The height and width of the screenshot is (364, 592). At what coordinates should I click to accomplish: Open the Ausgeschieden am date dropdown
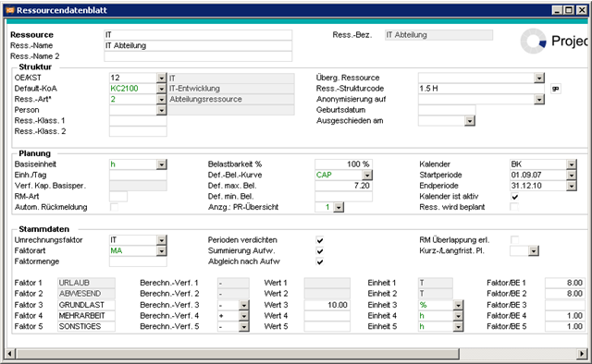[x=470, y=121]
